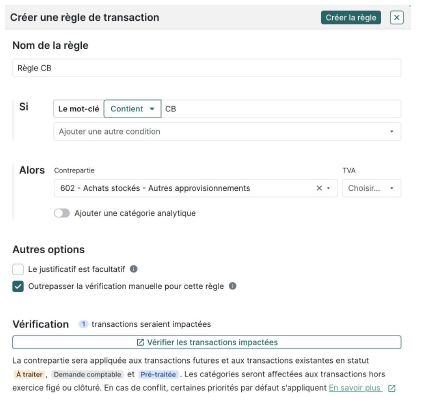Click the Créer la règle button
Image resolution: width=429 pixels, height=404 pixels.
click(351, 18)
